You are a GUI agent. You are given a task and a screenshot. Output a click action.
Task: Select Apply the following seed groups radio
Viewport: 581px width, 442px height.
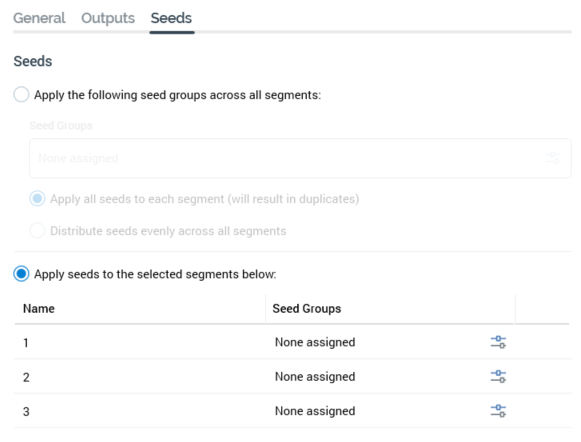[21, 94]
